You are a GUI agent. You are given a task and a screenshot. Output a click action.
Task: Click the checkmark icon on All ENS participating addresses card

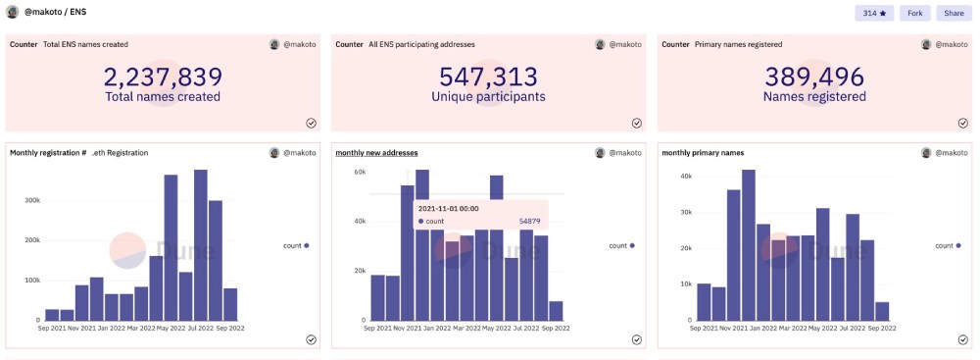(637, 124)
